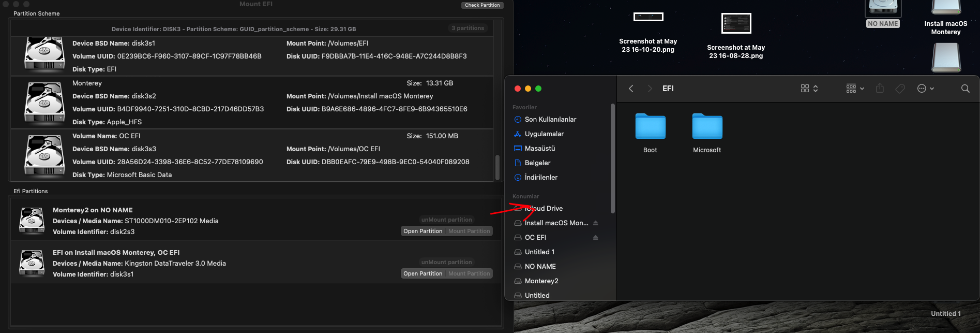Click Open Partition for Monterey2 on NO NAME
The height and width of the screenshot is (333, 980).
[x=423, y=231]
